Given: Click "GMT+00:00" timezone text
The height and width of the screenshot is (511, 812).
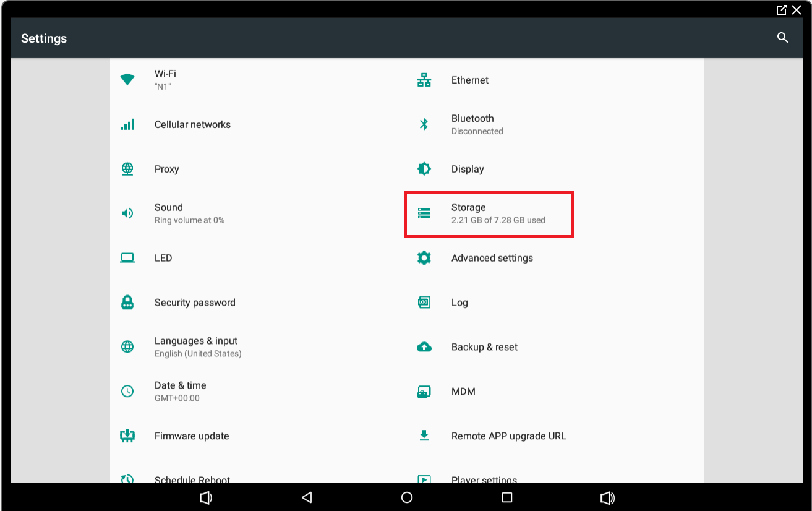Looking at the screenshot, I should point(177,398).
